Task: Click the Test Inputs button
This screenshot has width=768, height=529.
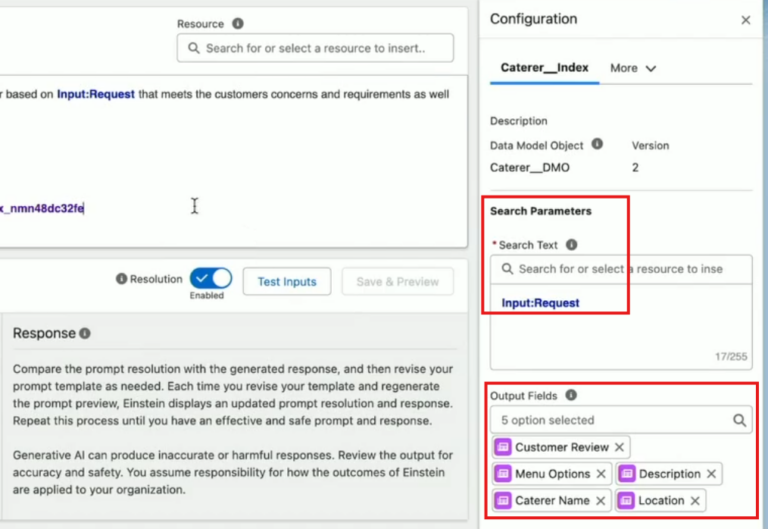Action: coord(287,282)
